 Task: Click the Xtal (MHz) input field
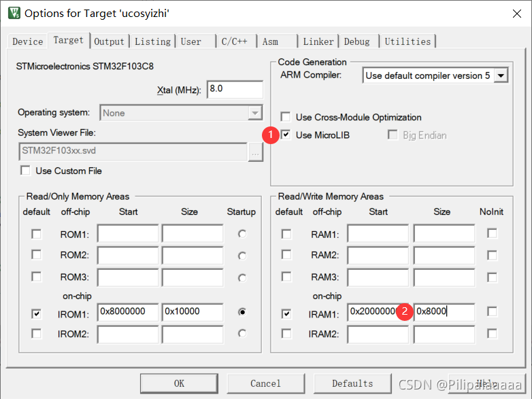tap(235, 89)
